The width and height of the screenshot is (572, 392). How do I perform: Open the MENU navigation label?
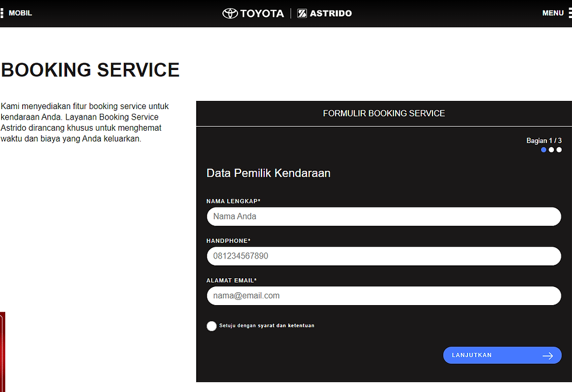pyautogui.click(x=553, y=13)
